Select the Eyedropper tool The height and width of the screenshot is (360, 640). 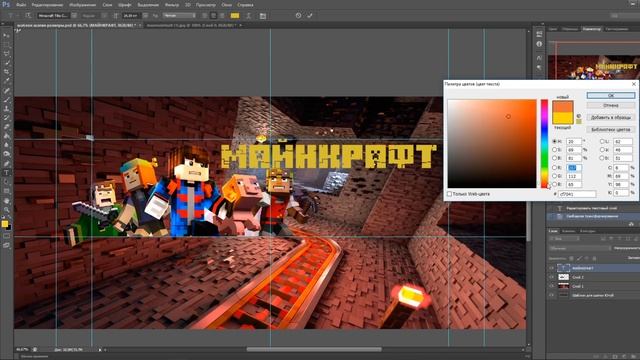point(7,81)
